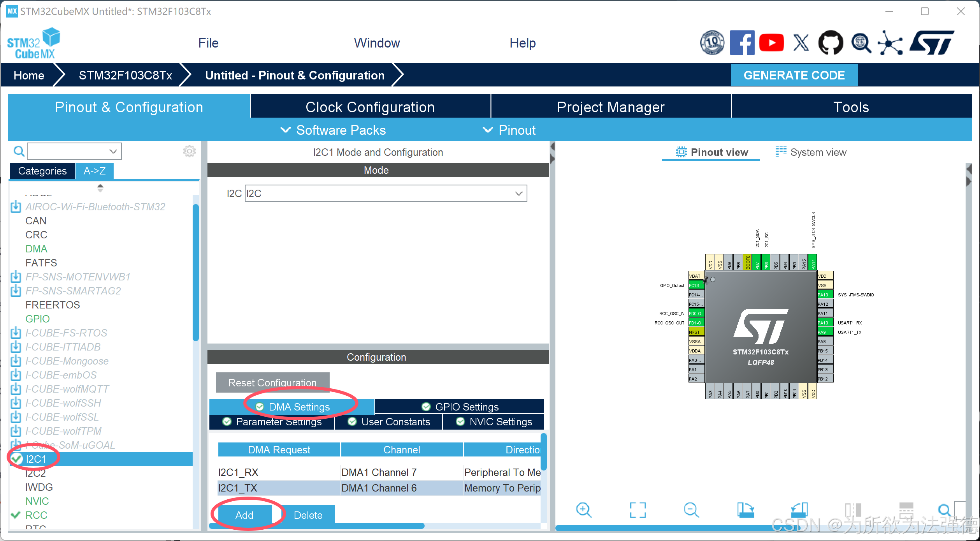Zoom in on the chip pinout
Viewport: 980px width, 541px height.
click(584, 509)
